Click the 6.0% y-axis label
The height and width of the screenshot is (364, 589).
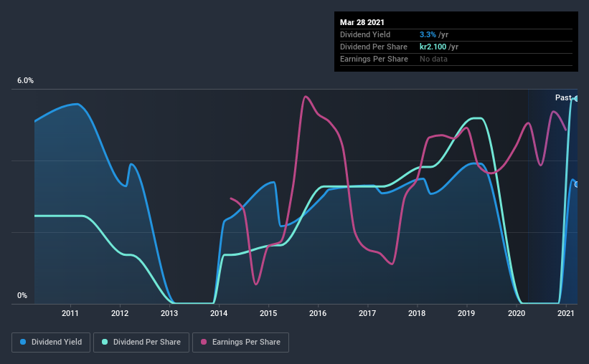pos(25,81)
